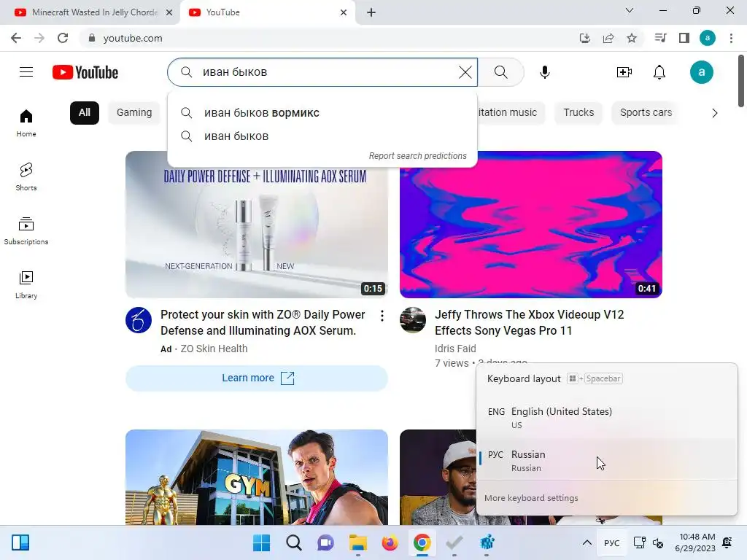Go to Home in the sidebar
747x560 pixels.
26,122
